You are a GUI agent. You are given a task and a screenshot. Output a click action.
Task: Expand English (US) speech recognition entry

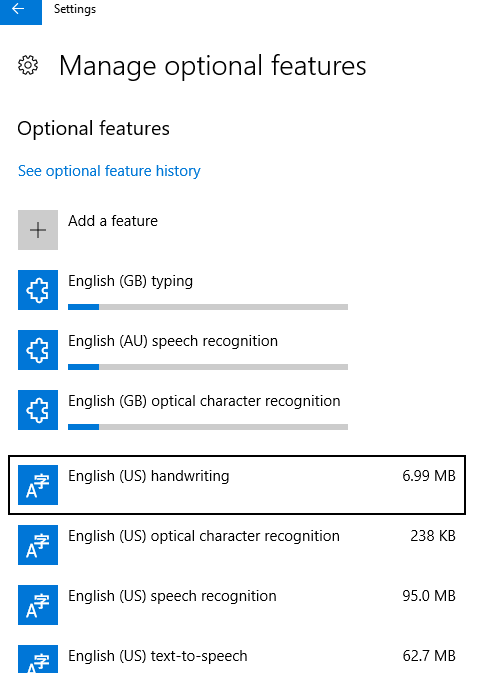point(237,605)
